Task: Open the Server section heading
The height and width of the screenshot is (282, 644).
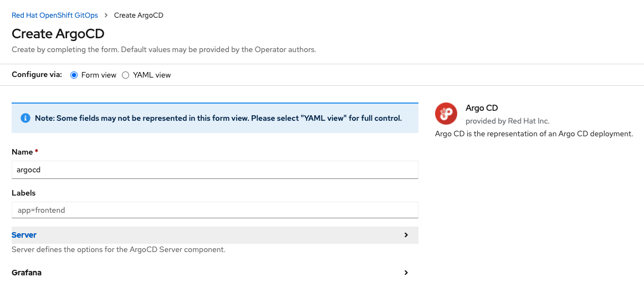Action: [x=24, y=235]
